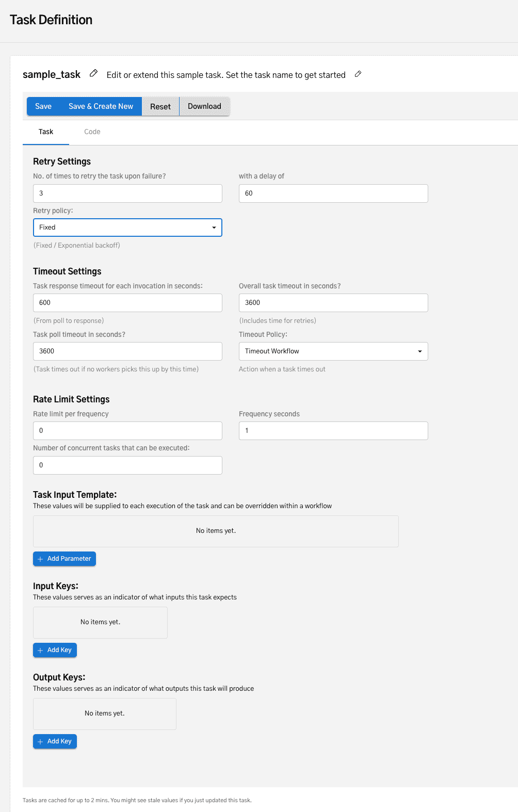Click the plus icon under Input Keys
This screenshot has height=812, width=518.
(x=40, y=651)
